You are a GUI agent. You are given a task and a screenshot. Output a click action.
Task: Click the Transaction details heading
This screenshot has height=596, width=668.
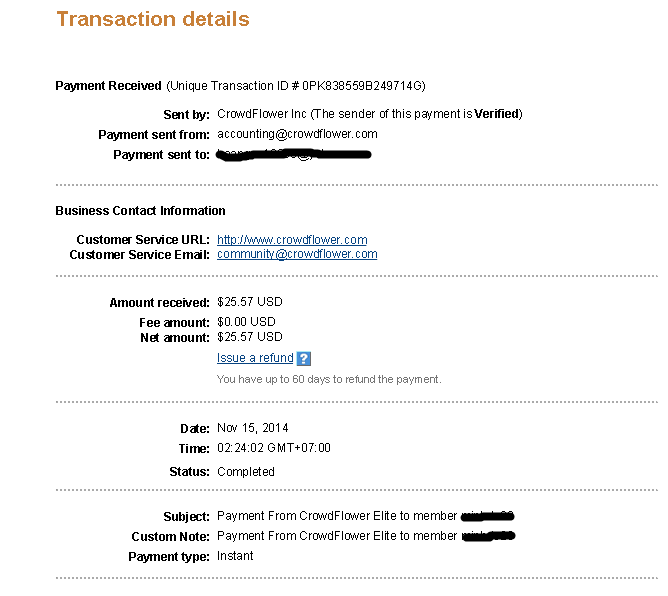(153, 19)
